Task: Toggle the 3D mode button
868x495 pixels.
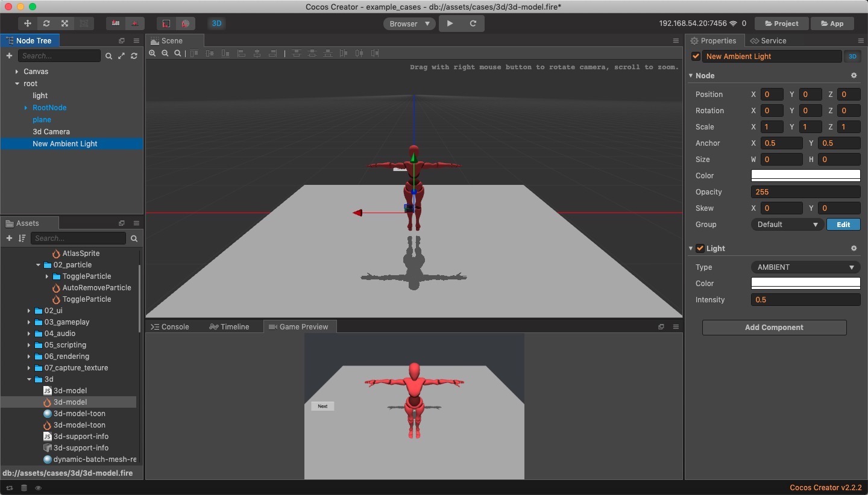Action: click(x=216, y=23)
